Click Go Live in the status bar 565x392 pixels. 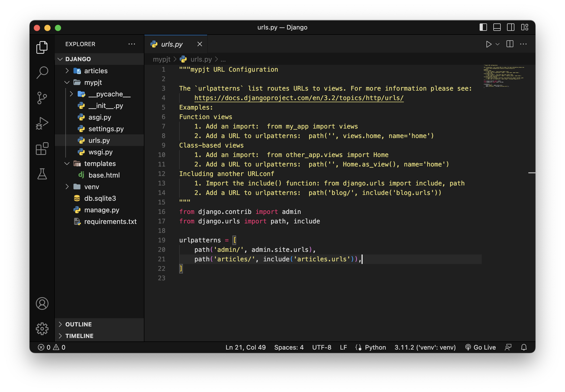click(x=481, y=347)
